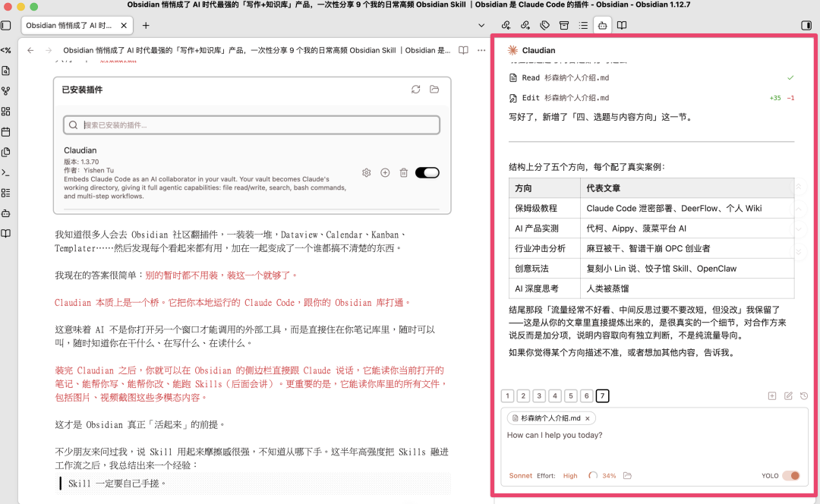Click the 34% context usage indicator
820x504 pixels.
click(602, 476)
